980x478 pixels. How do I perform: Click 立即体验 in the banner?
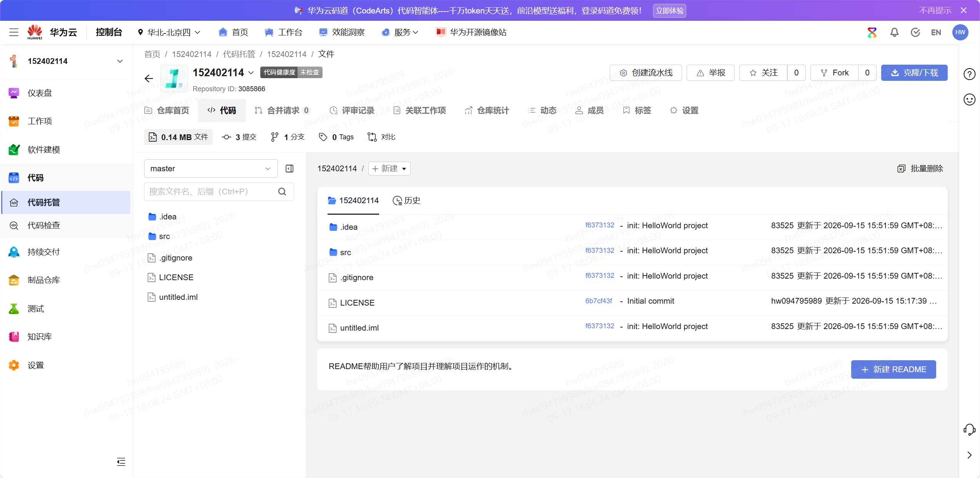669,10
